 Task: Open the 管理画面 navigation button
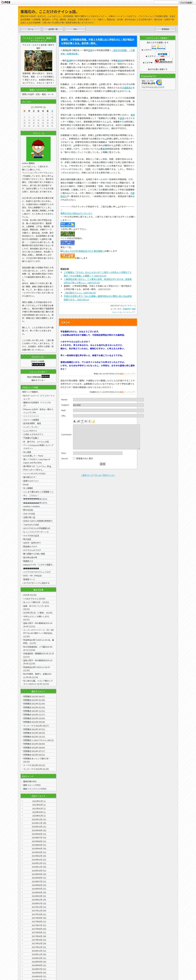click(165, 29)
